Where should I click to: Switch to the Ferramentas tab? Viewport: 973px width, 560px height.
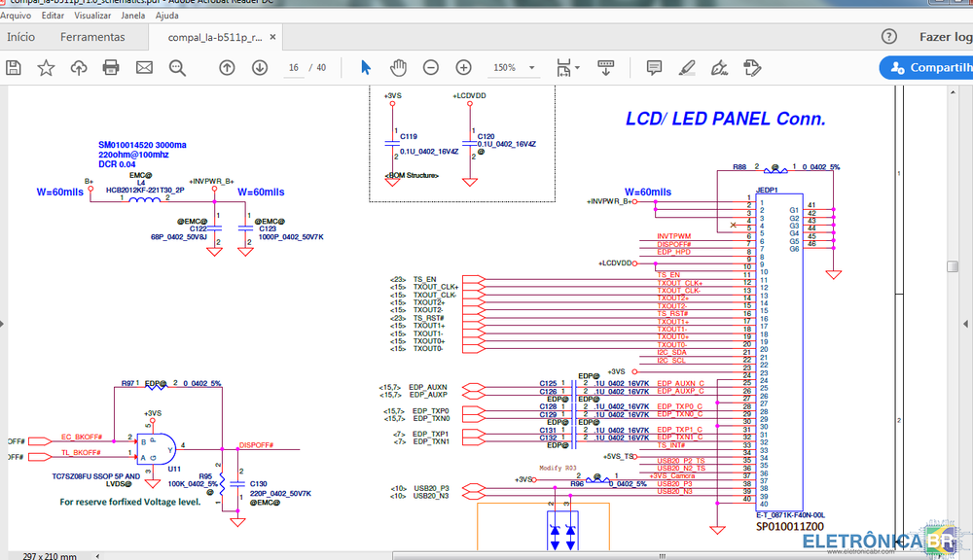(92, 37)
